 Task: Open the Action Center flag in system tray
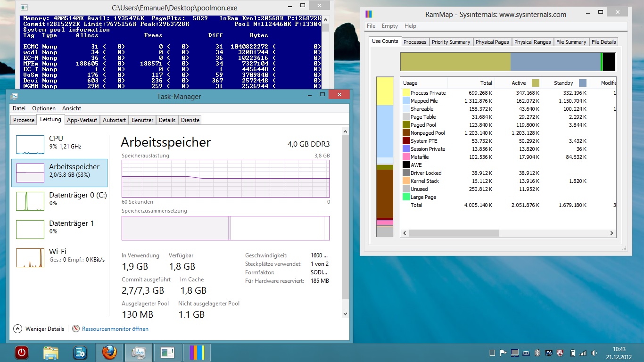(503, 353)
